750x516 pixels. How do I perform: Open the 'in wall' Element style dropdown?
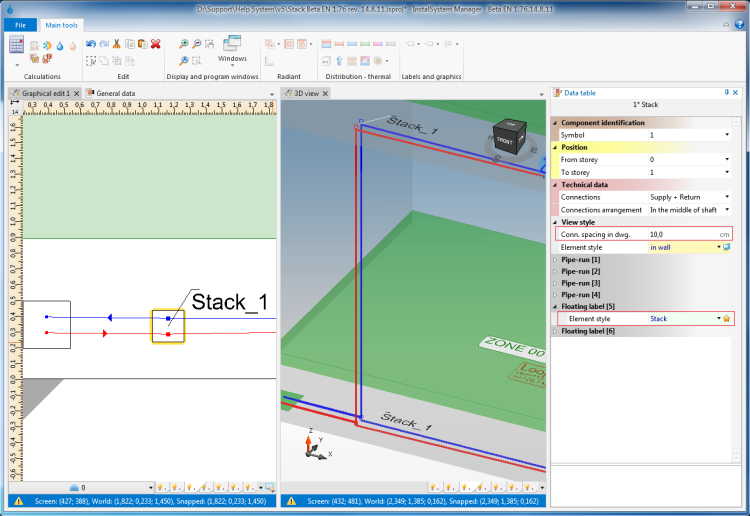click(x=718, y=247)
